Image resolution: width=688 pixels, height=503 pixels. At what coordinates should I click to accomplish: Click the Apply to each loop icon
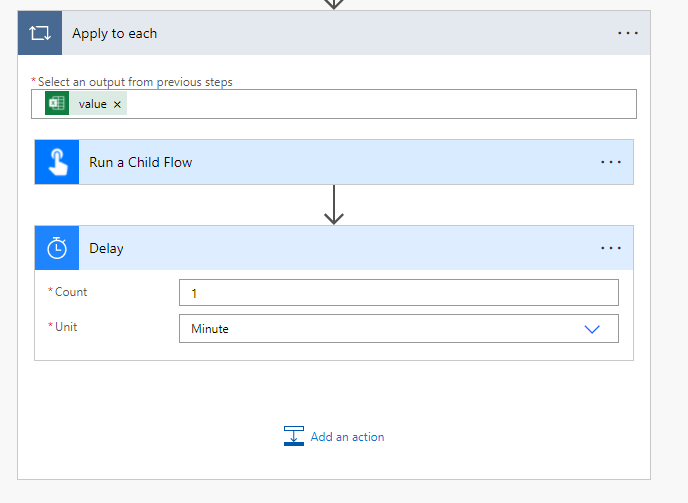pyautogui.click(x=40, y=33)
